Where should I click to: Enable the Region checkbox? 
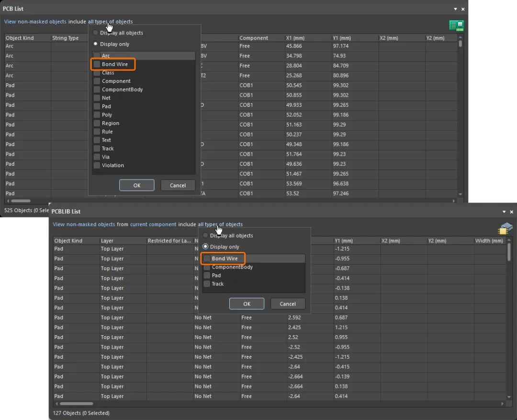[97, 124]
